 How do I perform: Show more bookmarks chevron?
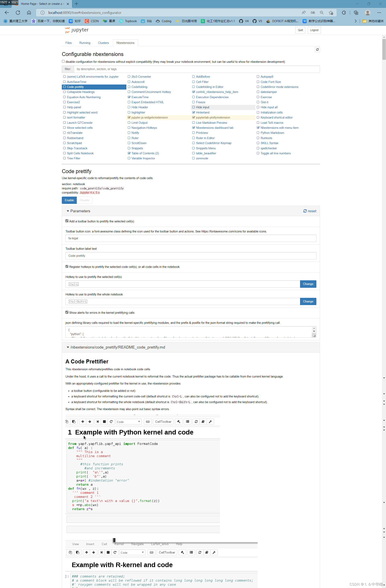pyautogui.click(x=356, y=21)
